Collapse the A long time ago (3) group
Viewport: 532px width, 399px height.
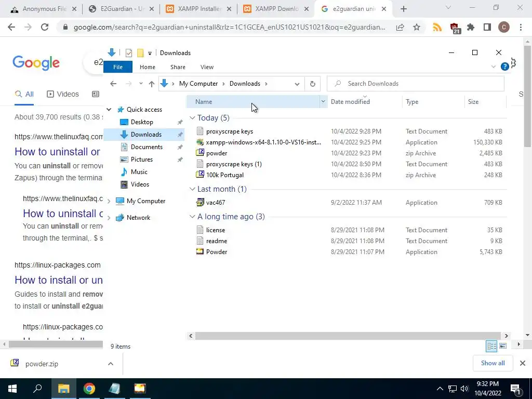coord(192,217)
